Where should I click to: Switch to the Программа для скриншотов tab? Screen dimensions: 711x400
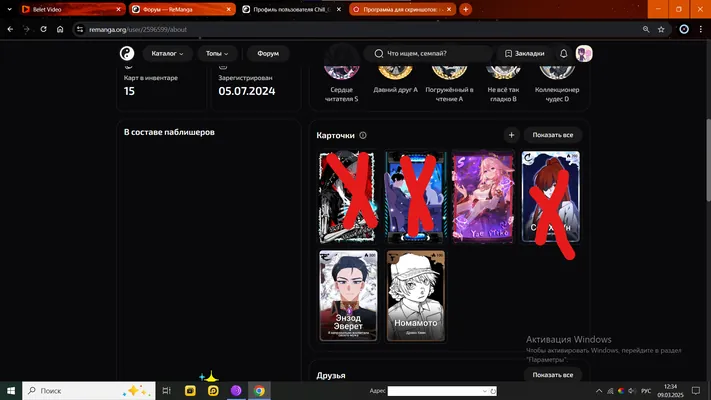399,9
